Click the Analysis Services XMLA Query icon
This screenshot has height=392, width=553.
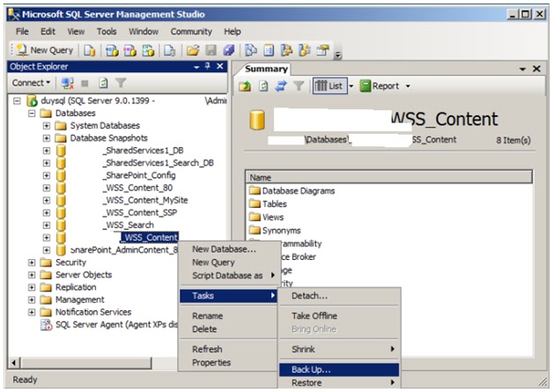(148, 50)
